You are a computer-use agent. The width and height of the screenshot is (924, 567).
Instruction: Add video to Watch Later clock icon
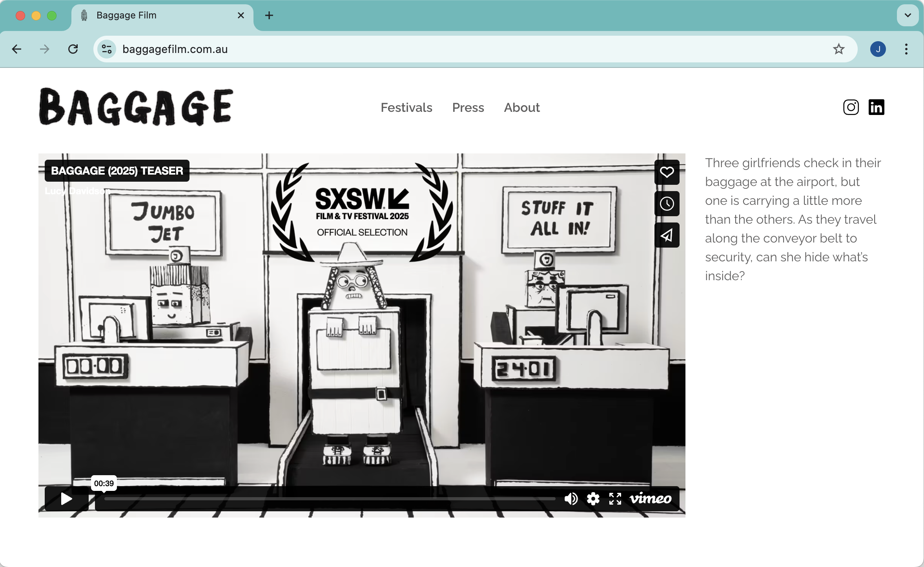(667, 204)
